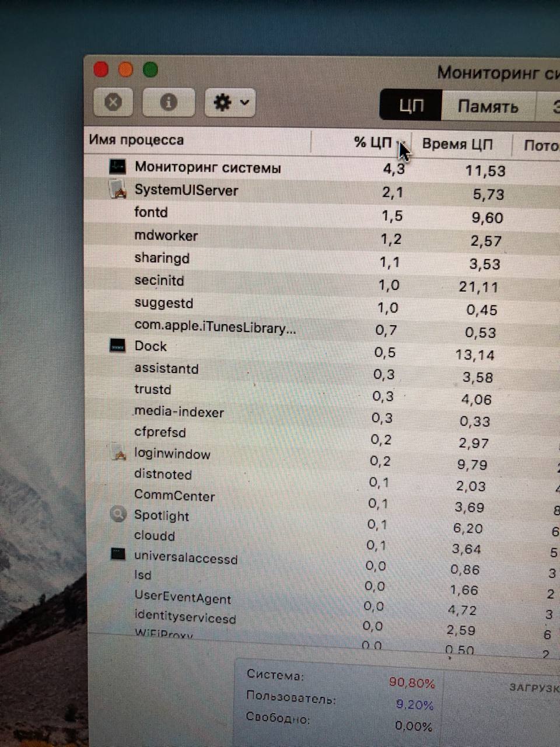
Task: Toggle sort direction arrow on % ЦП
Action: coord(401,144)
